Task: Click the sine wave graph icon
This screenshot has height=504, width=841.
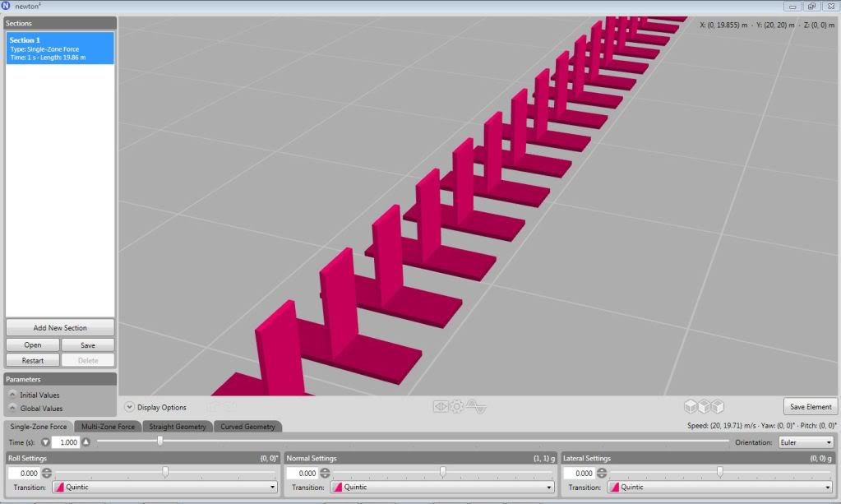Action: coord(476,406)
